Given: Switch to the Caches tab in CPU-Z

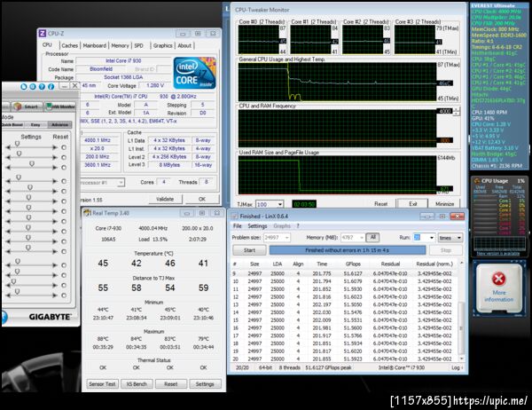Looking at the screenshot, I should point(69,45).
